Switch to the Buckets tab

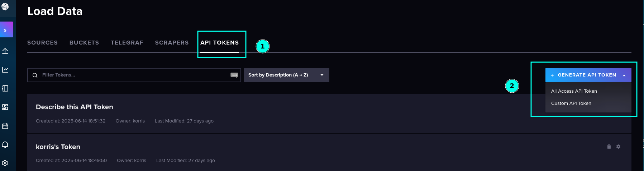click(x=84, y=42)
